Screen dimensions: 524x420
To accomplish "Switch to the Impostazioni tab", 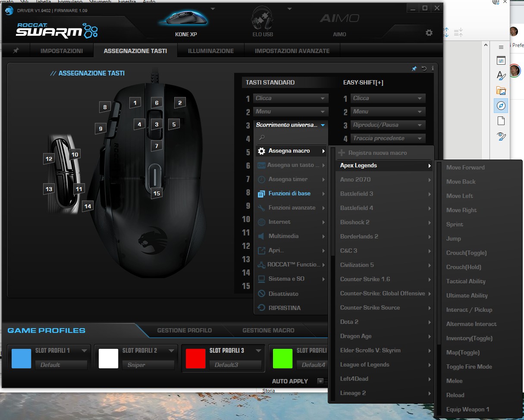I will click(x=62, y=51).
